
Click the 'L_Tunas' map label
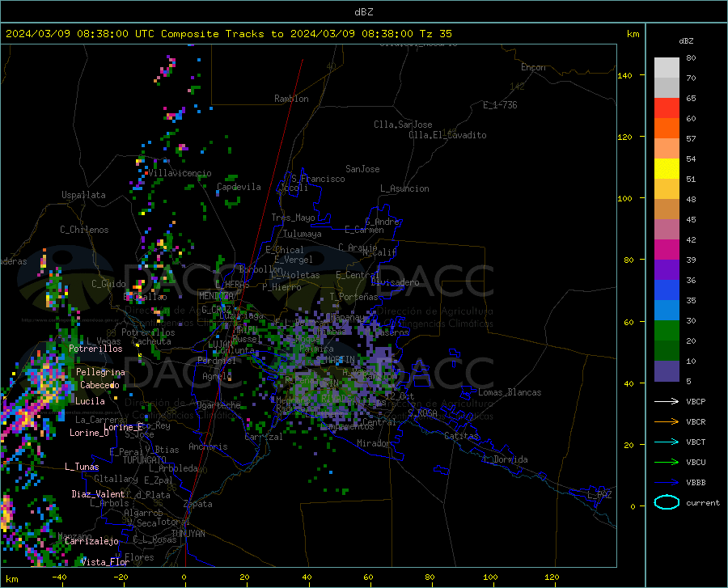click(82, 467)
